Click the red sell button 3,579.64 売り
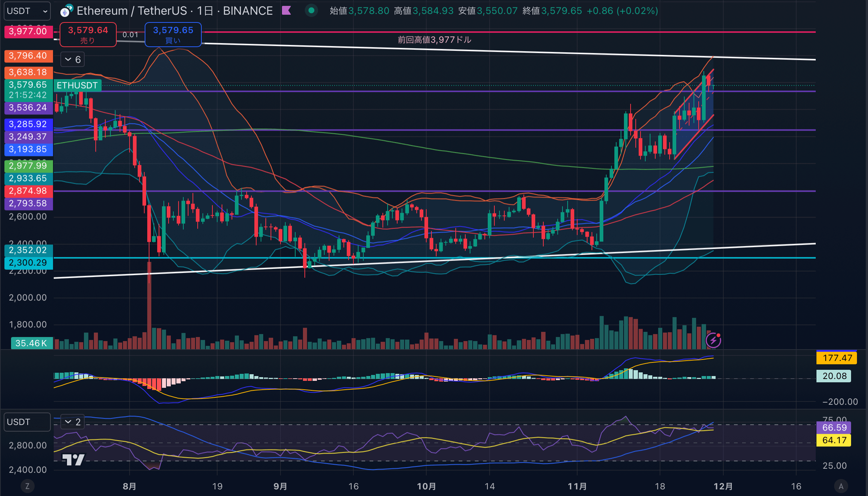The height and width of the screenshot is (496, 868). point(88,35)
